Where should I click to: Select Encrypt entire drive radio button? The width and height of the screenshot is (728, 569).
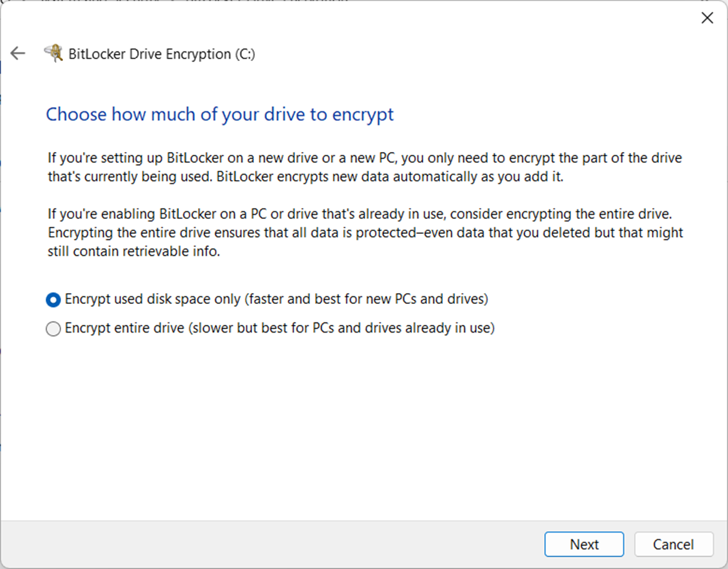[53, 329]
